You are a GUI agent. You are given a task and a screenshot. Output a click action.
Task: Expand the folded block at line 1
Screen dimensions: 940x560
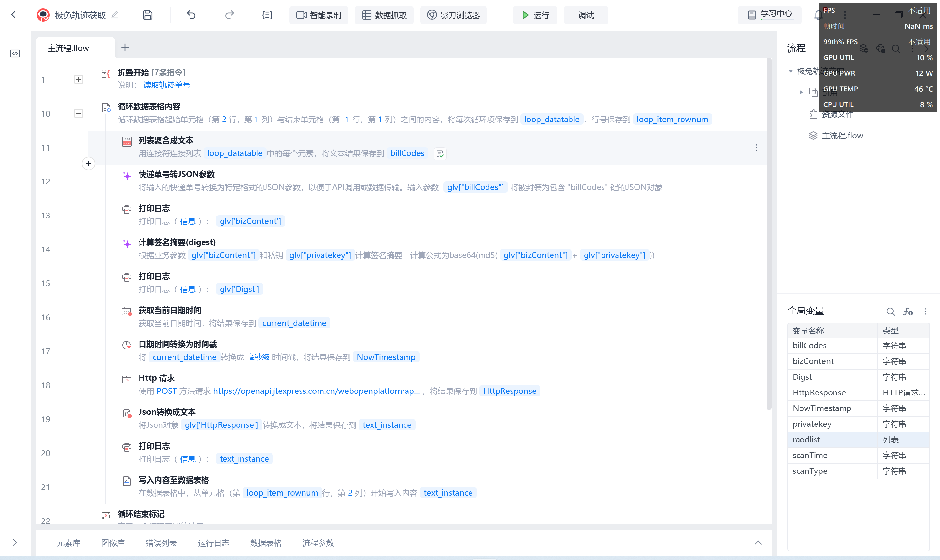pyautogui.click(x=78, y=79)
